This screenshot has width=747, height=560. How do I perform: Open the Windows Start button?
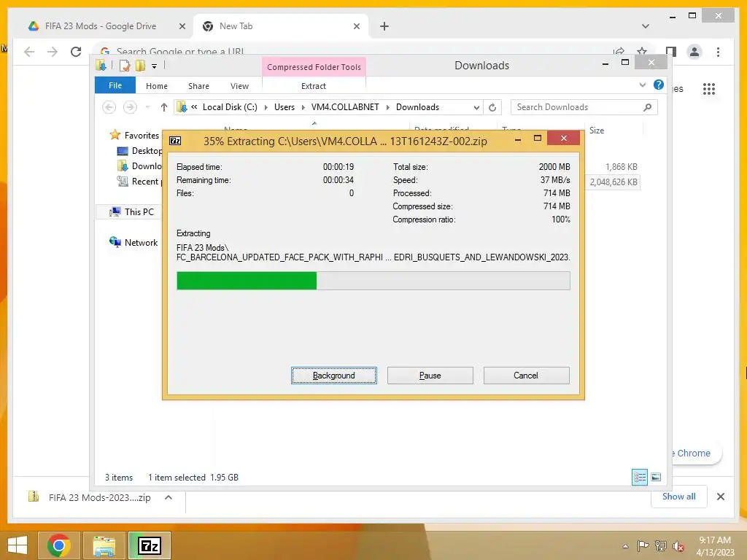(x=18, y=545)
